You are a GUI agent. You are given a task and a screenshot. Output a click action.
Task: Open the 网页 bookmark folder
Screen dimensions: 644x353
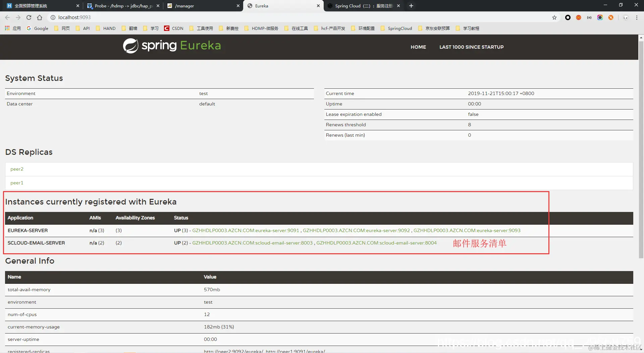(62, 28)
